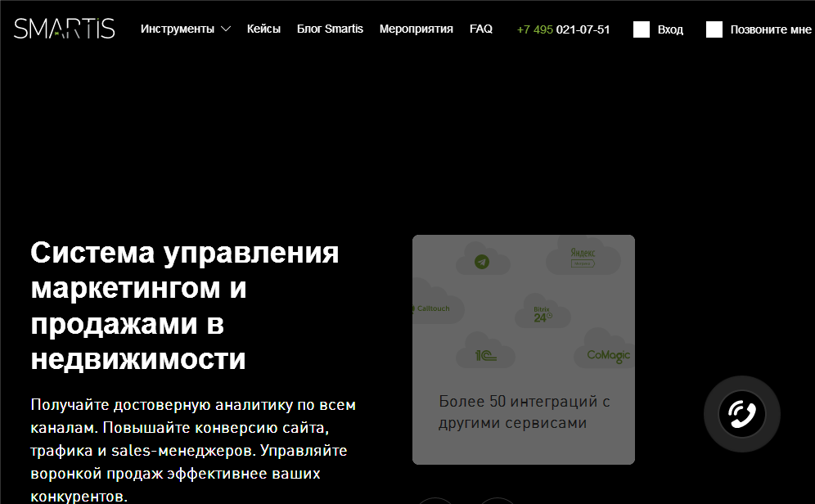815x504 pixels.
Task: Expand the Инструменты dropdown chevron
Action: click(x=226, y=29)
